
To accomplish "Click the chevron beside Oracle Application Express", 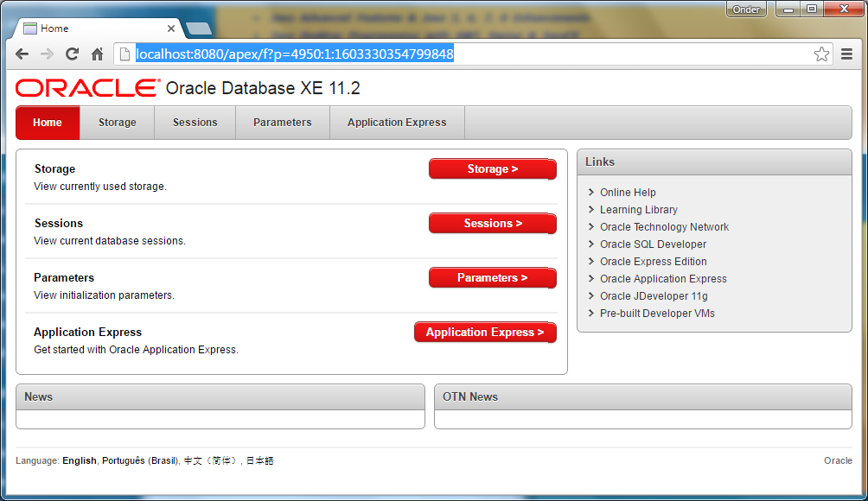I will pyautogui.click(x=591, y=278).
